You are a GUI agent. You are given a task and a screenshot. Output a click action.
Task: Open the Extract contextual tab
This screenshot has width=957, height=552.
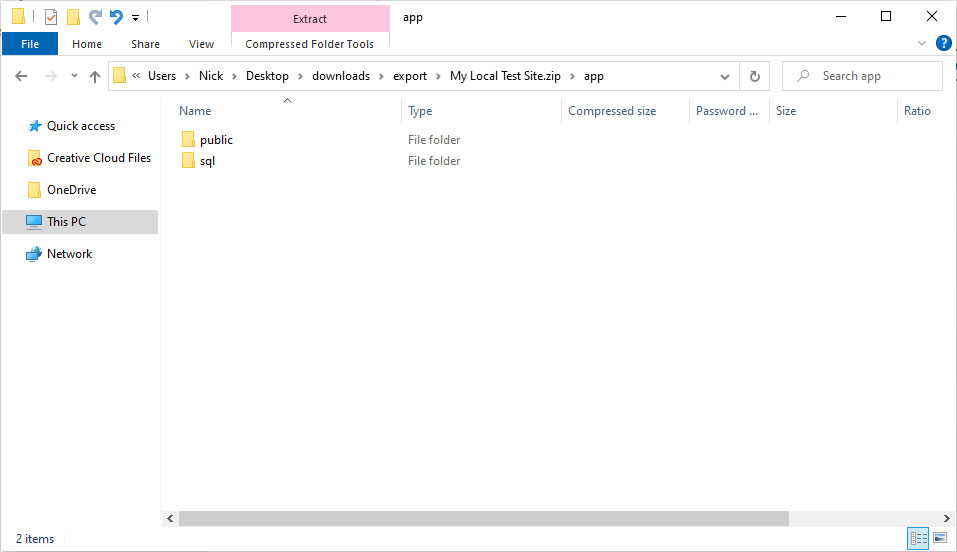(310, 19)
